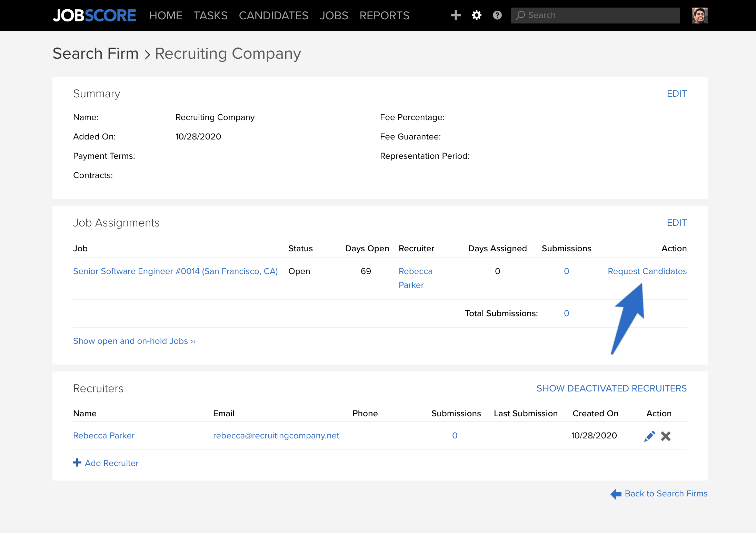Open the plus add menu icon
Screen dimensions: 756x533
click(x=456, y=15)
